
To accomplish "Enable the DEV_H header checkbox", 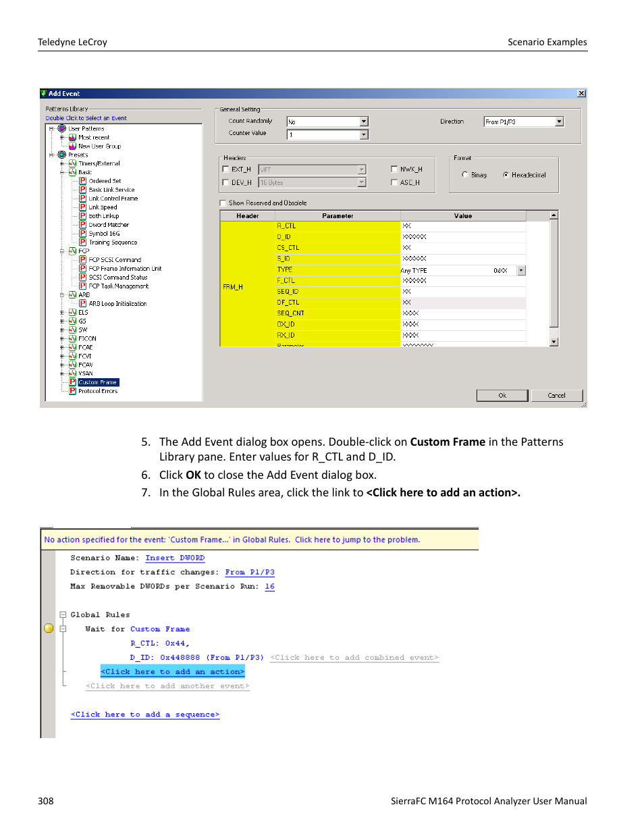I will (x=225, y=182).
